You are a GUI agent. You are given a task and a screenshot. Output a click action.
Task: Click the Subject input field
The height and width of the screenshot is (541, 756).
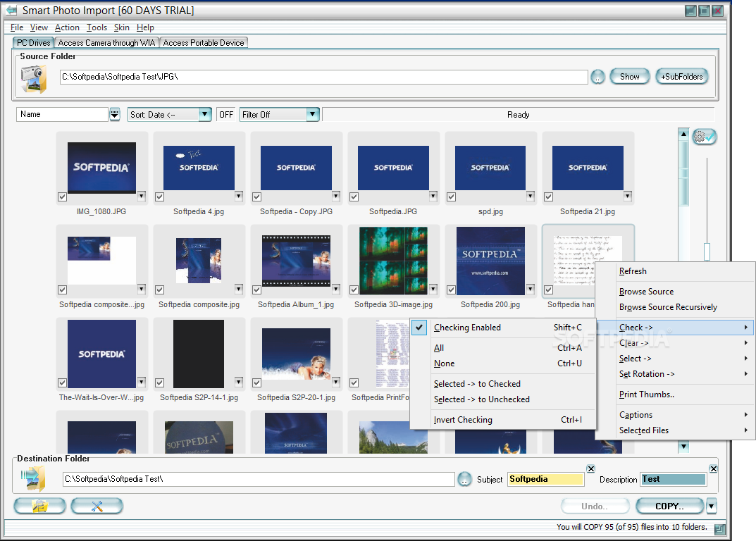pyautogui.click(x=545, y=479)
